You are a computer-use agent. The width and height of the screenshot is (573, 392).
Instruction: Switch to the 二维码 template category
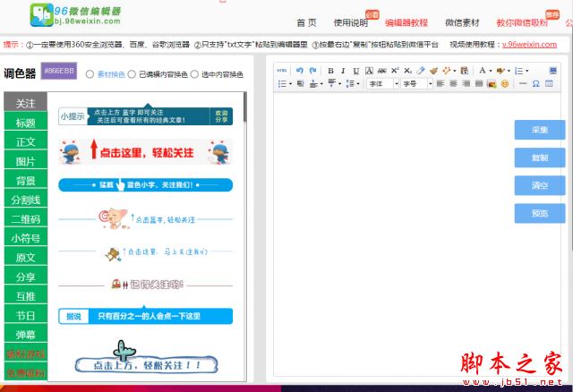click(x=26, y=219)
